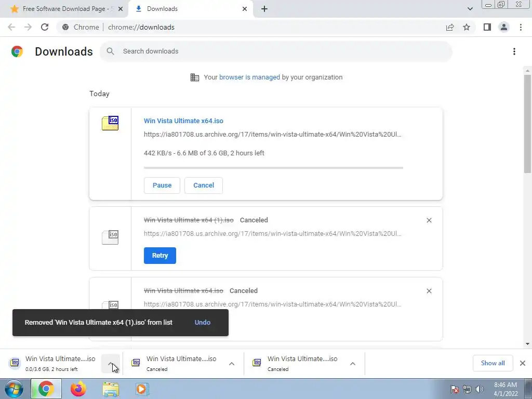Click the middle canceled shelf download item
Viewport: 532px width, 399px height.
[x=177, y=363]
